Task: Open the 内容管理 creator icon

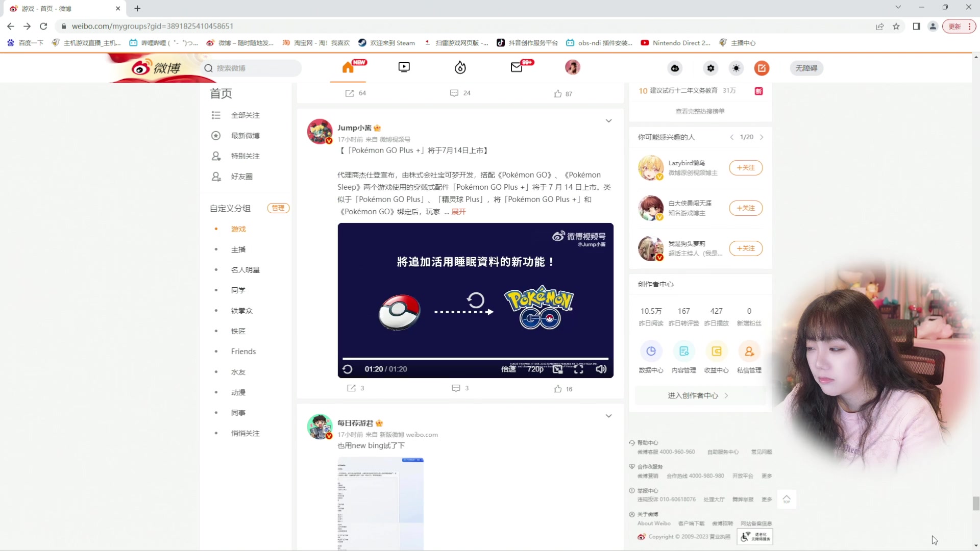Action: pyautogui.click(x=684, y=352)
